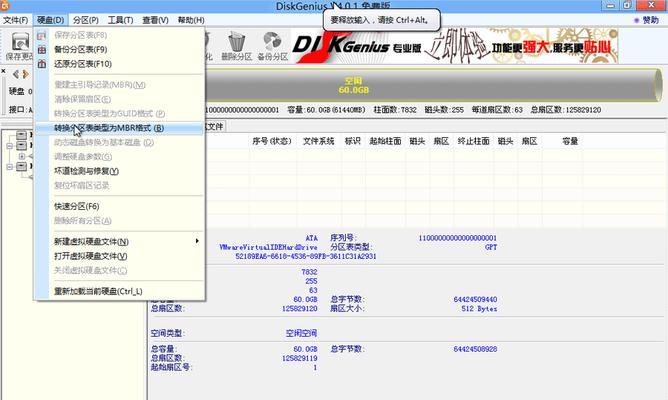
Task: Click the 64424509440 total bytes value
Action: [475, 299]
